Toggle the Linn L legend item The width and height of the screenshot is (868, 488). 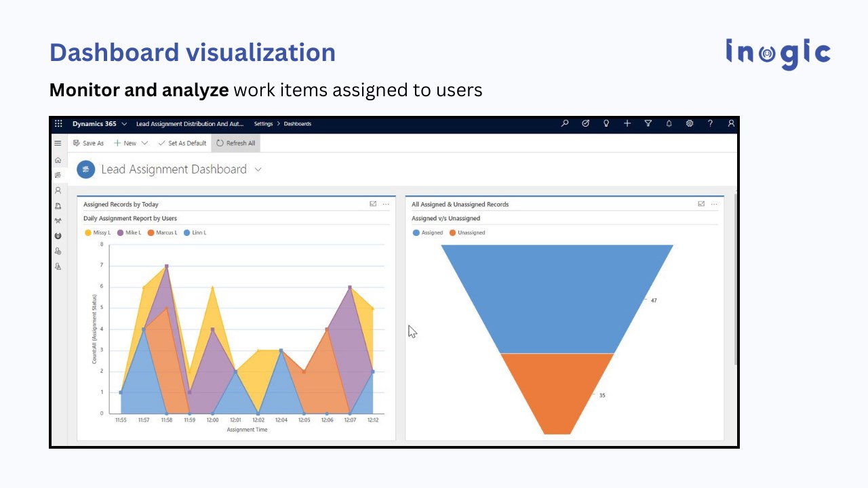(x=195, y=232)
